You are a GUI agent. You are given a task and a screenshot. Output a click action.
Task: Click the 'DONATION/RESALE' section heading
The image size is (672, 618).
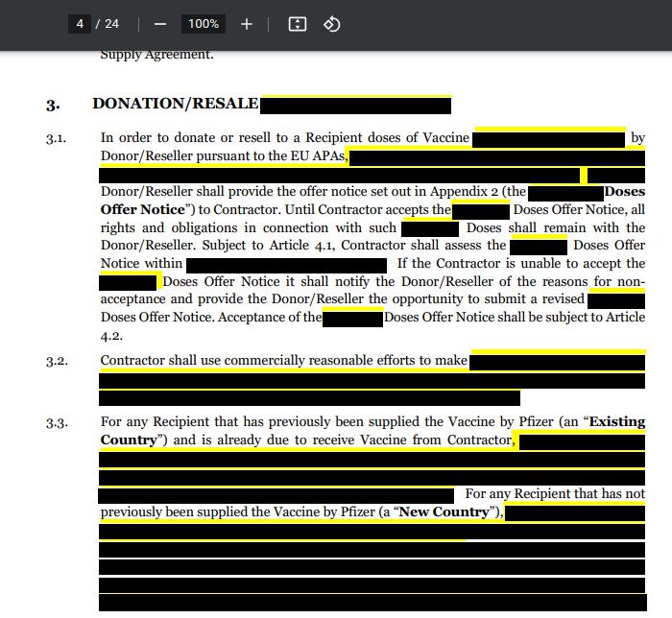pyautogui.click(x=175, y=105)
